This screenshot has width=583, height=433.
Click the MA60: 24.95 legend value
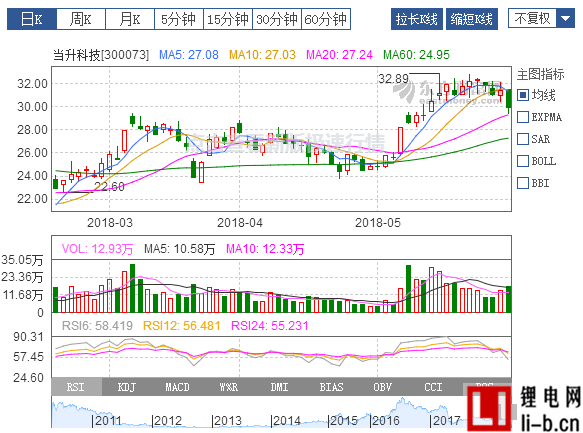coord(416,55)
